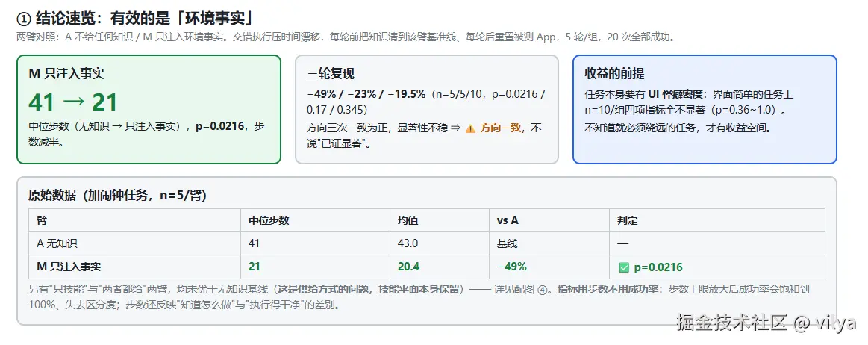The height and width of the screenshot is (345, 868).
Task: Click the '原始数据（加闹钟任务，n=5/臂）' section heading
Action: [117, 196]
